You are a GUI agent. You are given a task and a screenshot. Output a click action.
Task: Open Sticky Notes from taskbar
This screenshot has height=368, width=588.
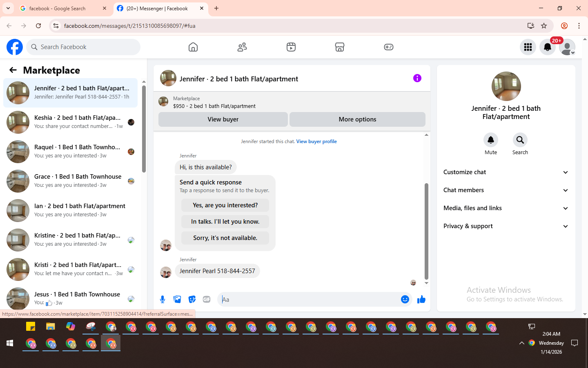coord(31,326)
